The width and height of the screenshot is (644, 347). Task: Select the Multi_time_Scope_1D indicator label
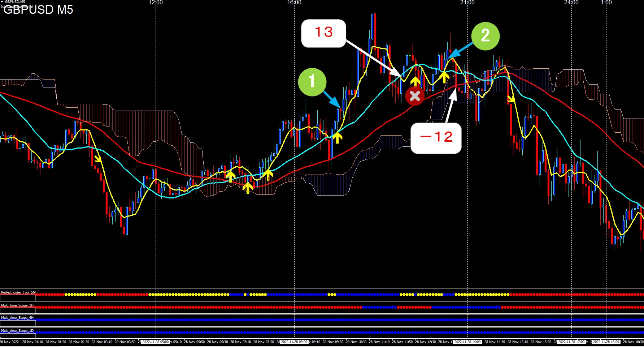[17, 330]
